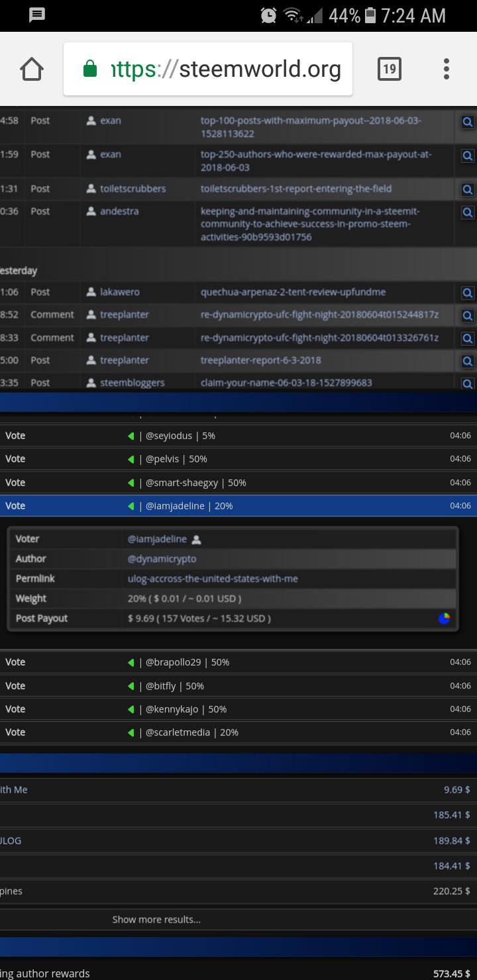
Task: Click user icon beside andestra
Action: 91,211
